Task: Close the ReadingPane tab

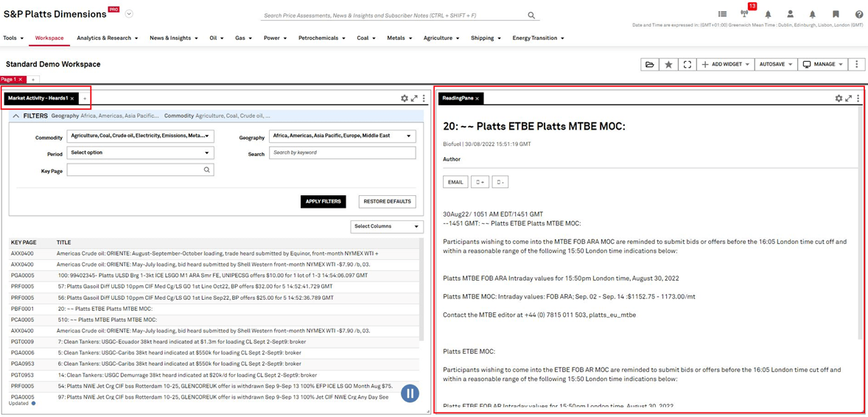Action: click(477, 98)
